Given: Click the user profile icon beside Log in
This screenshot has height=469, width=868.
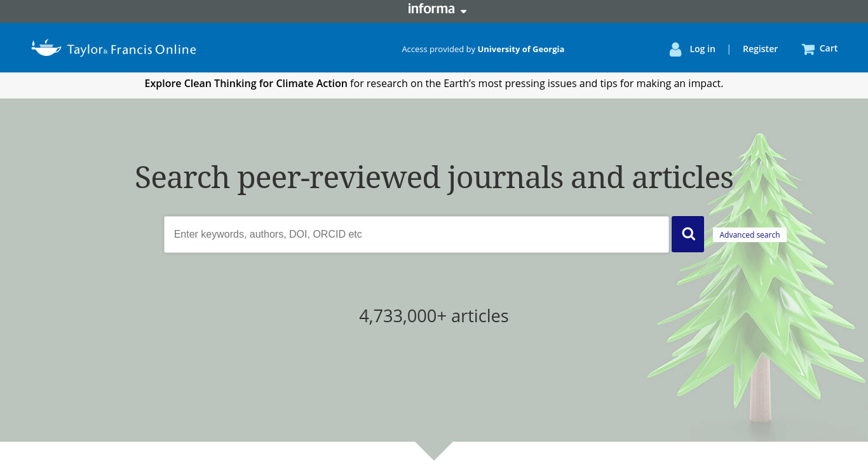Looking at the screenshot, I should [675, 49].
